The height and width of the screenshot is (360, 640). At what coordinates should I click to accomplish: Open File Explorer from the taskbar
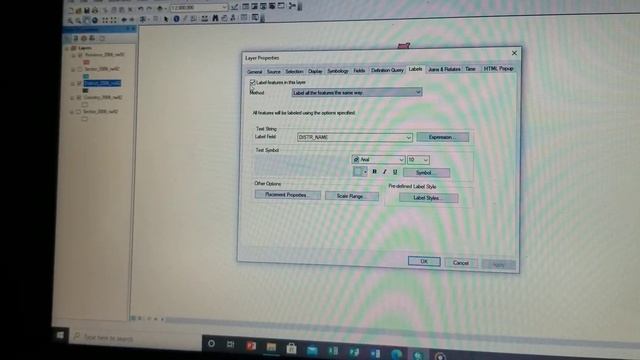[271, 347]
